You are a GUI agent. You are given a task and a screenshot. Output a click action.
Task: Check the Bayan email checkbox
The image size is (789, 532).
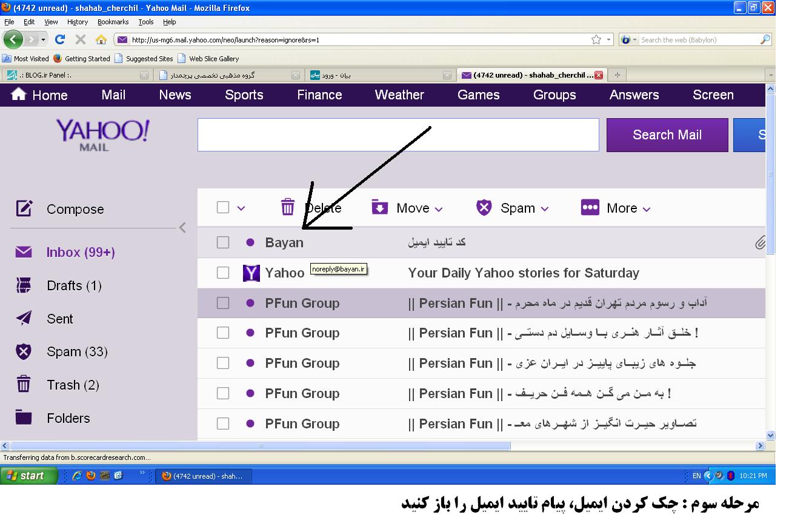(x=223, y=242)
